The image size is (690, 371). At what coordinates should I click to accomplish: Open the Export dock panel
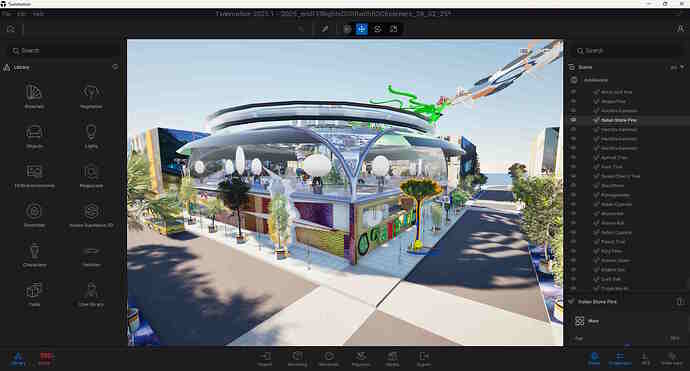click(424, 359)
